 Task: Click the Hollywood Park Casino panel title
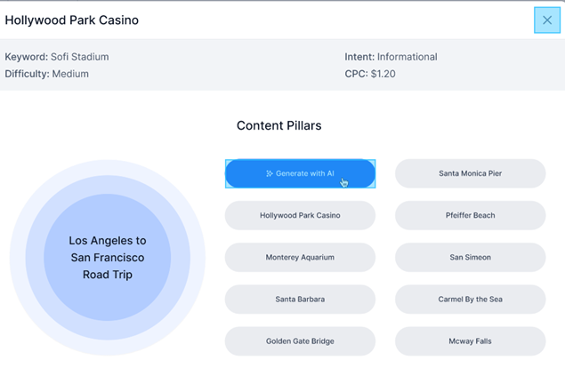[72, 20]
